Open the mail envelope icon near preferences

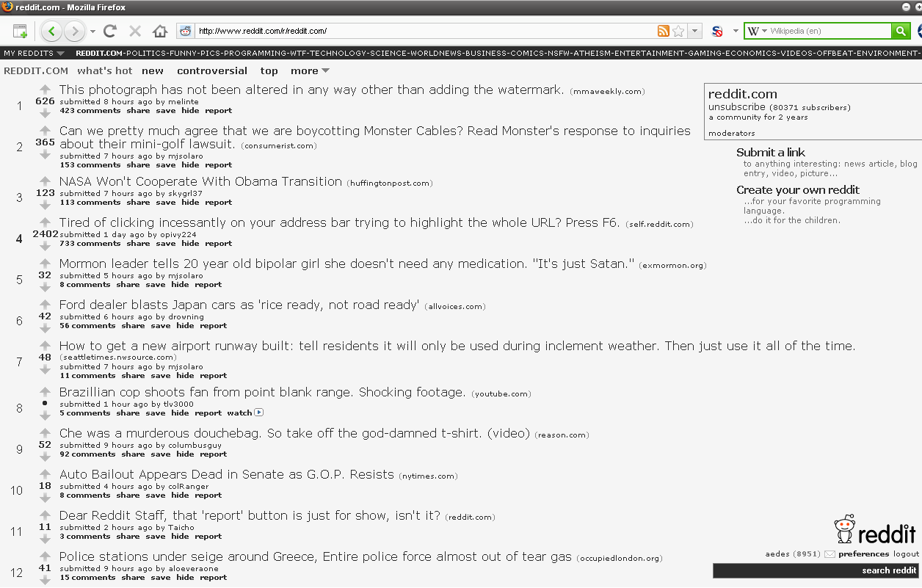tap(830, 554)
